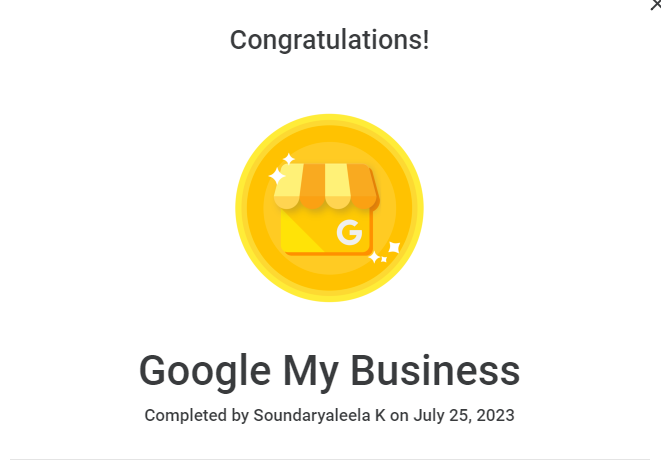Select the "Congratulations!" heading
Image resolution: width=661 pixels, height=467 pixels.
pos(329,40)
